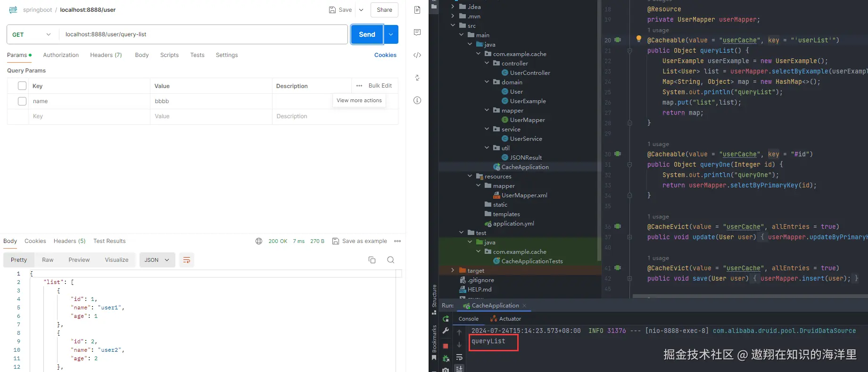Close the CacheApplication run tab

524,306
